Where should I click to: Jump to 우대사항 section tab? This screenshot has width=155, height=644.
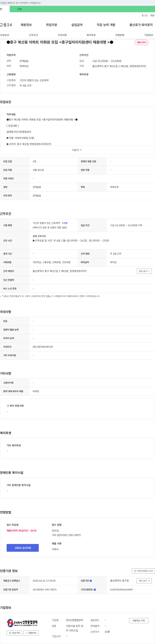(x=62, y=35)
